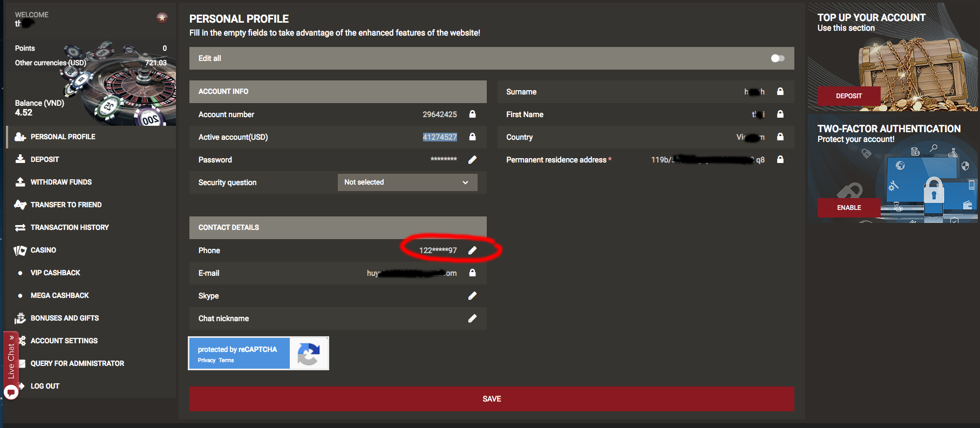Click the Balance (VND) amount 4.52

[24, 113]
